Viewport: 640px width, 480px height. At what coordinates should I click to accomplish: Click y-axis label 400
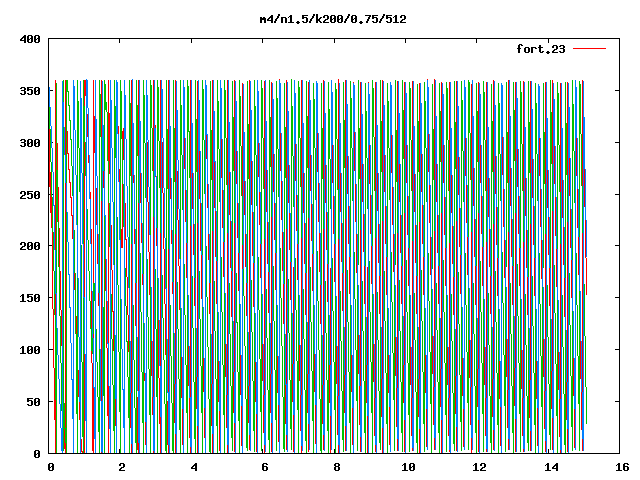(x=30, y=40)
